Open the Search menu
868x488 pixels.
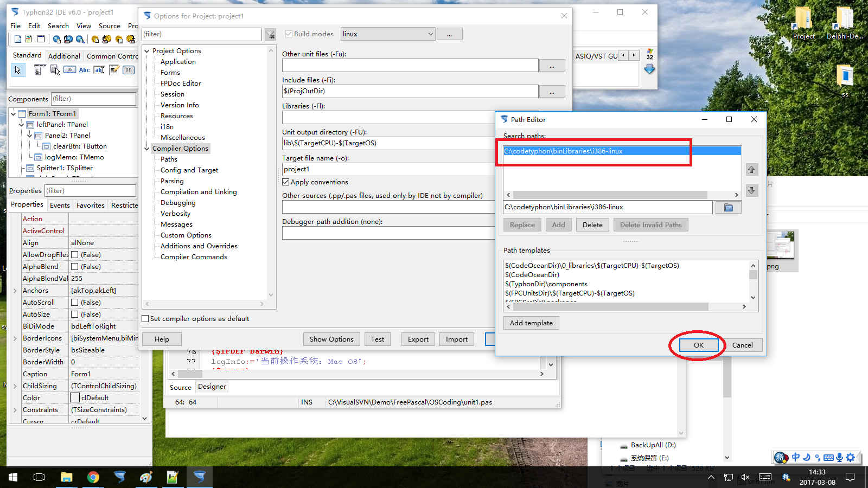tap(58, 26)
